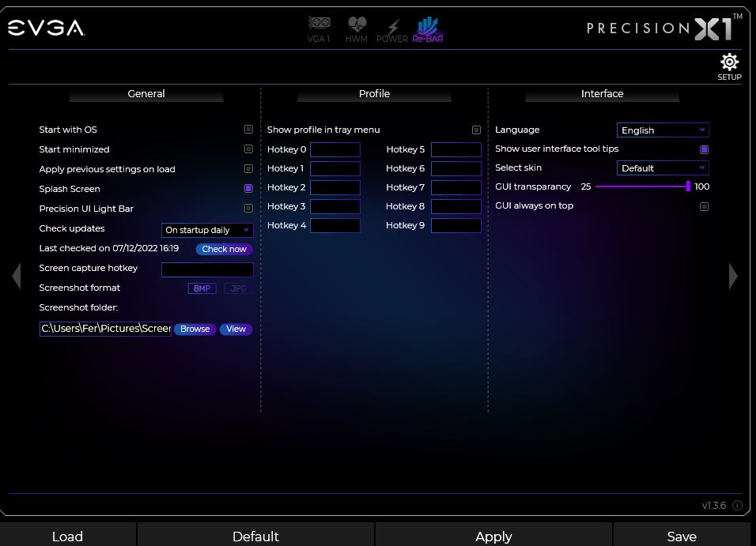The height and width of the screenshot is (546, 756).
Task: Open the Select skin dropdown
Action: point(663,168)
